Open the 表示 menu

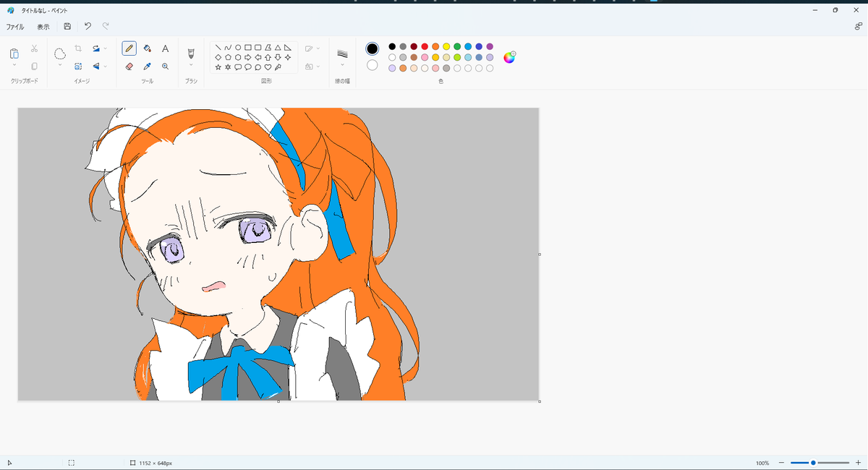click(43, 27)
